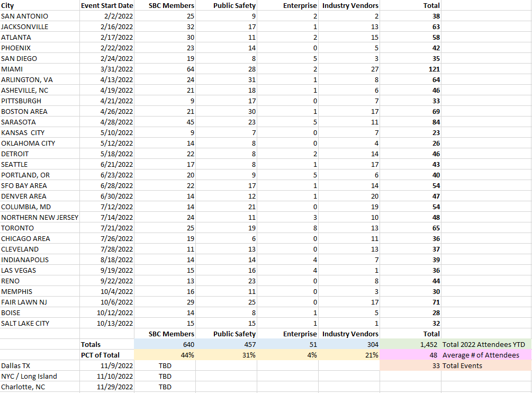Select the NORTHERN NEW JERSEY cell
The image size is (532, 393).
tap(40, 217)
